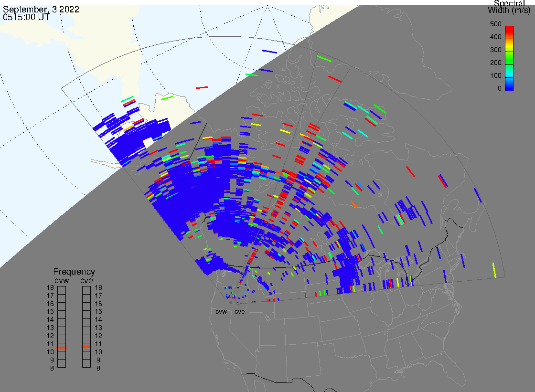Click the "11" label beside the cve frequency bar
535x392 pixels.
pos(98,344)
